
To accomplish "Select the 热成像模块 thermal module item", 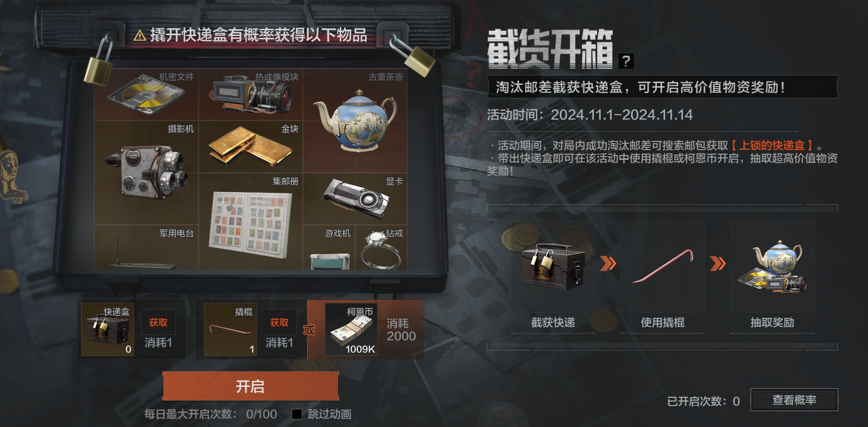I will pos(251,94).
